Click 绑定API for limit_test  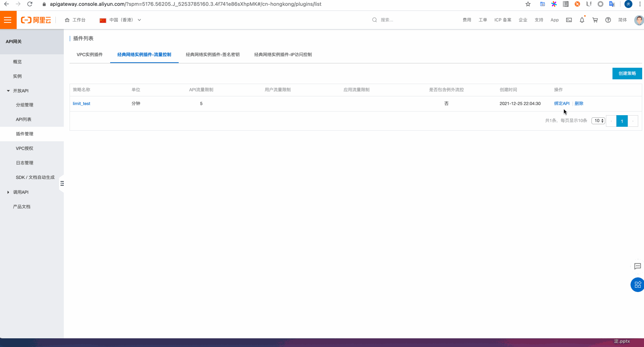pyautogui.click(x=562, y=104)
